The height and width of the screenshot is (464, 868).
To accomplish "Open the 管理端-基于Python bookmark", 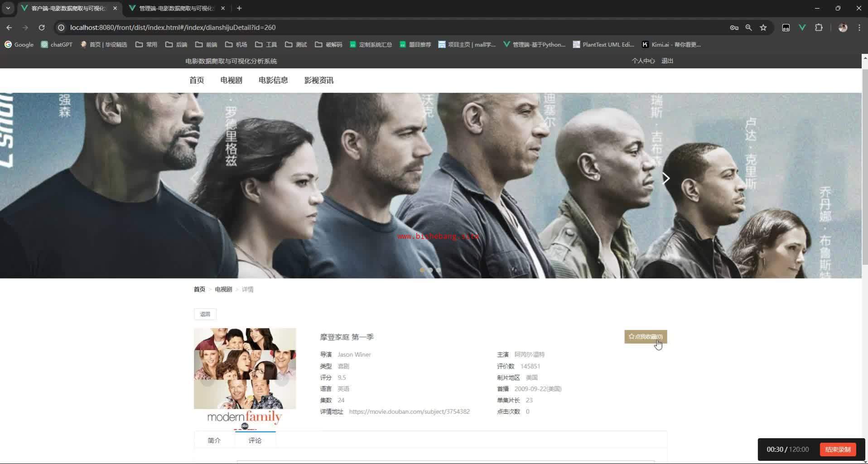I will tap(535, 44).
